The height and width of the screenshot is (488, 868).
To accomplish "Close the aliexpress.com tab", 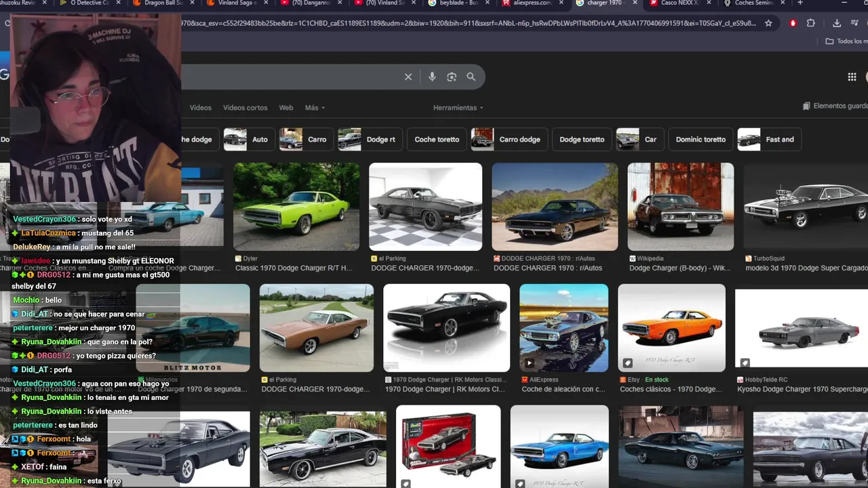I will tap(561, 3).
